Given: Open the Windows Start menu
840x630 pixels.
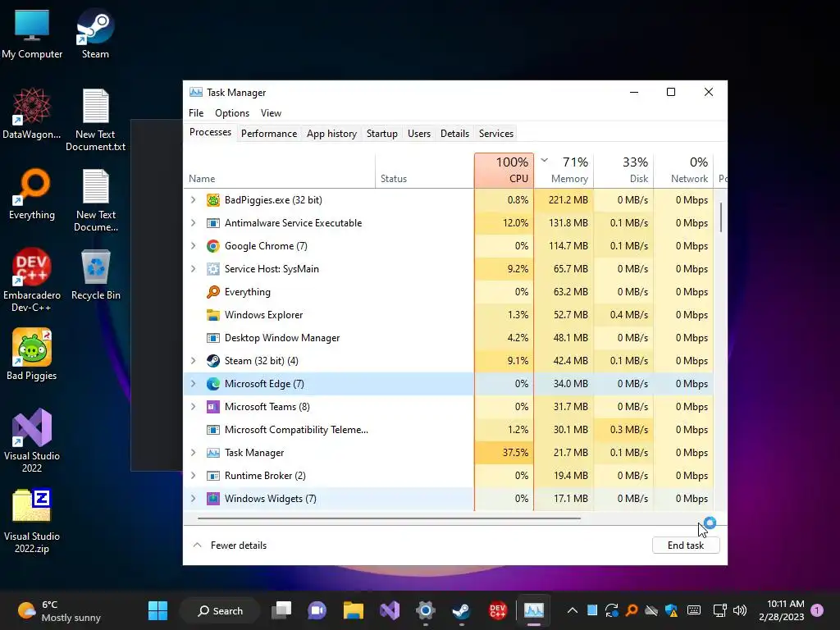Looking at the screenshot, I should coord(158,610).
